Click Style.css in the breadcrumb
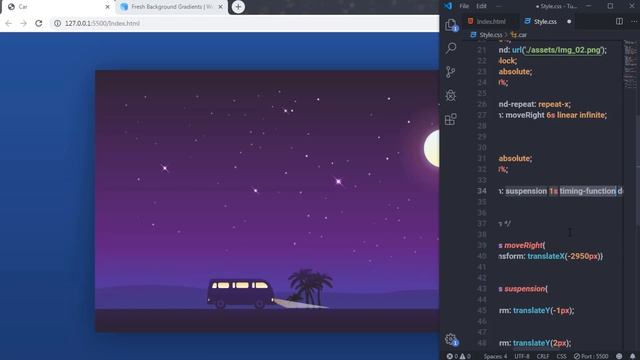 (490, 35)
